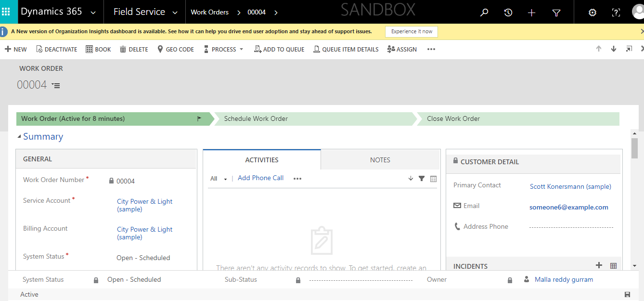Image resolution: width=644 pixels, height=301 pixels.
Task: Expand chevron after 00004 breadcrumb
Action: click(276, 13)
